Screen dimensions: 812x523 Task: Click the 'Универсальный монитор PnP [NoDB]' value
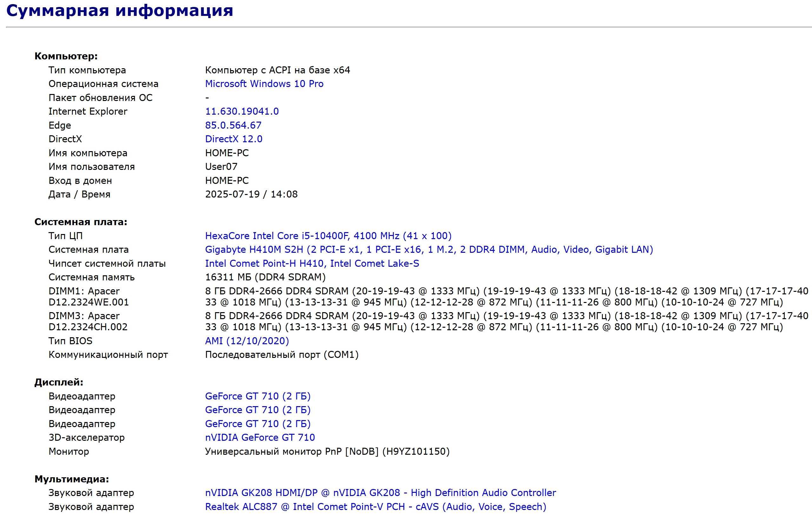coord(292,451)
